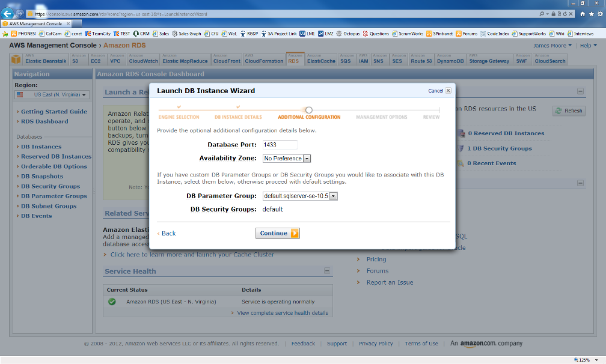Open the Feedback footer link
The image size is (606, 364).
[x=303, y=344]
